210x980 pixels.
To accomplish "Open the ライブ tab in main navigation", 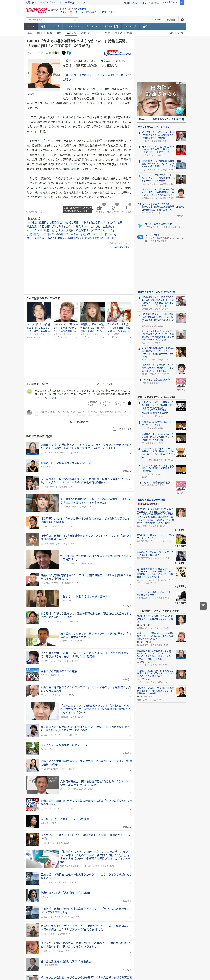I will (x=56, y=27).
